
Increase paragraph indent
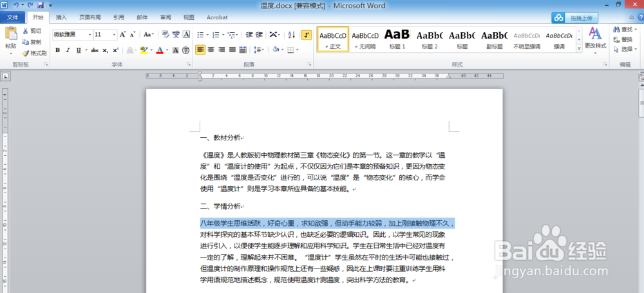(259, 35)
